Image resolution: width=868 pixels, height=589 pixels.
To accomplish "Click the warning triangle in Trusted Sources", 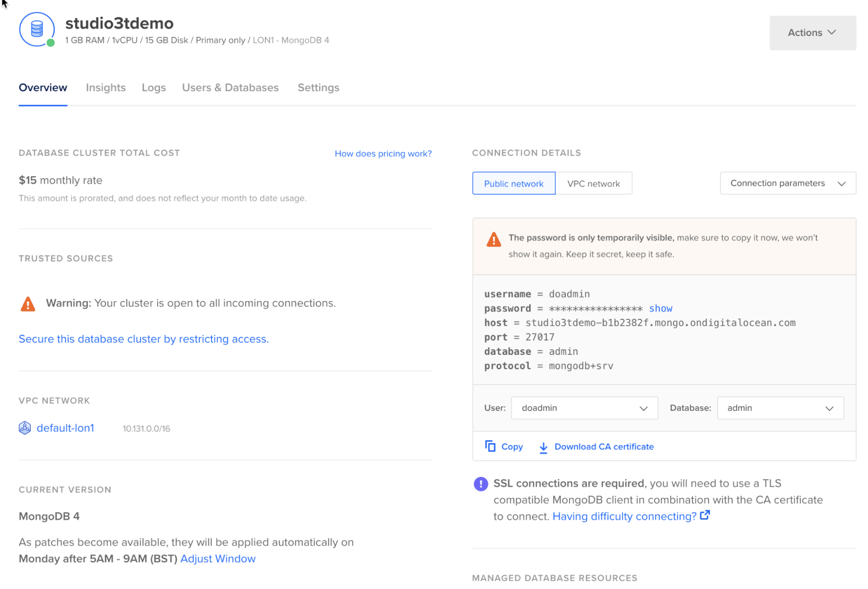I will tap(27, 303).
